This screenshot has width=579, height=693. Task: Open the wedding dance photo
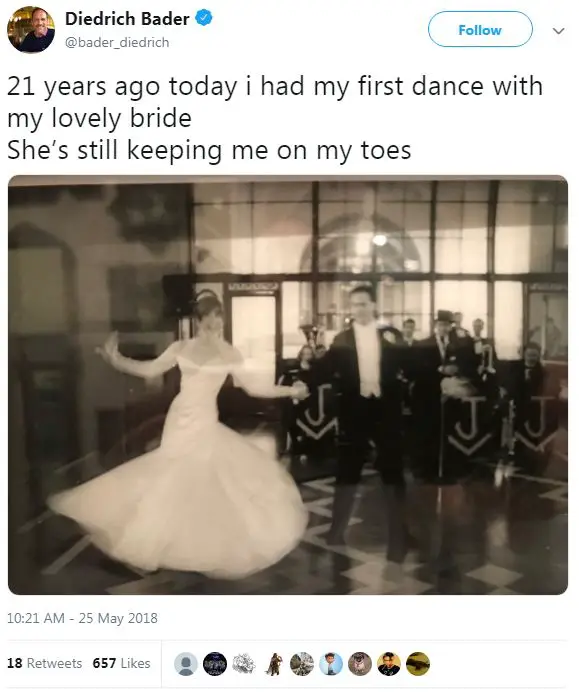(x=288, y=385)
